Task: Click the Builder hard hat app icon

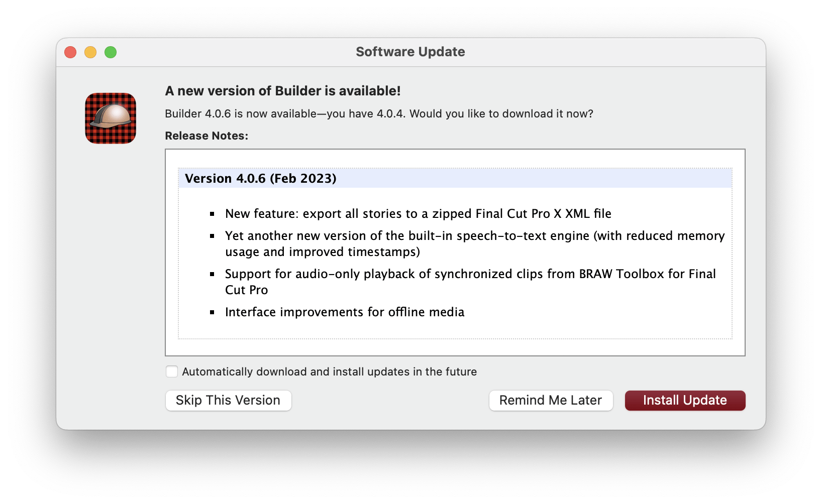Action: [111, 118]
